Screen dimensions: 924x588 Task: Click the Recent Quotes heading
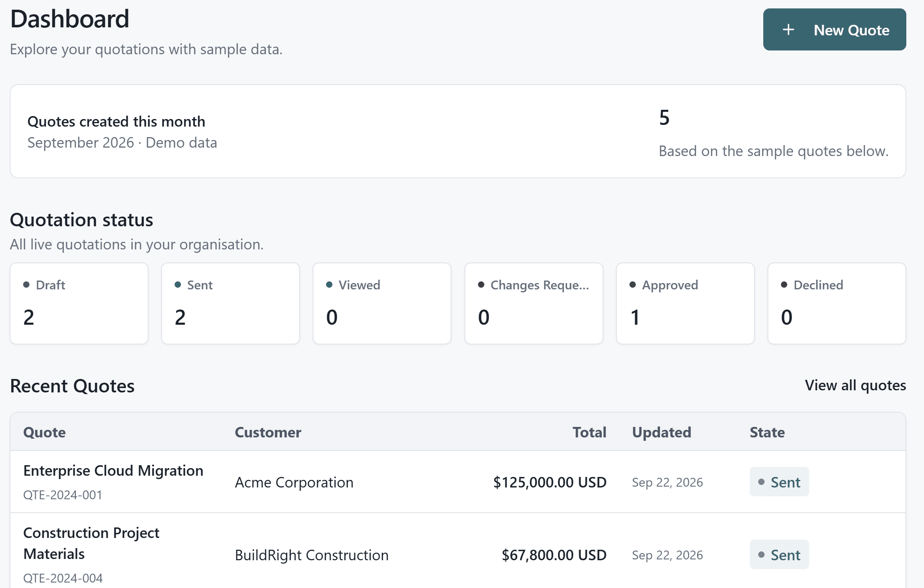click(x=72, y=386)
